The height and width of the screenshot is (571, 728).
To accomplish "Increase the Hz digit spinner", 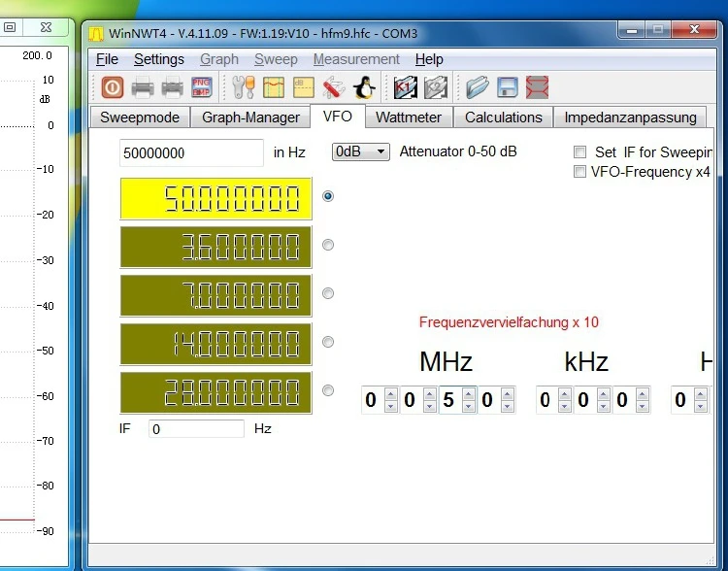I will tap(701, 394).
